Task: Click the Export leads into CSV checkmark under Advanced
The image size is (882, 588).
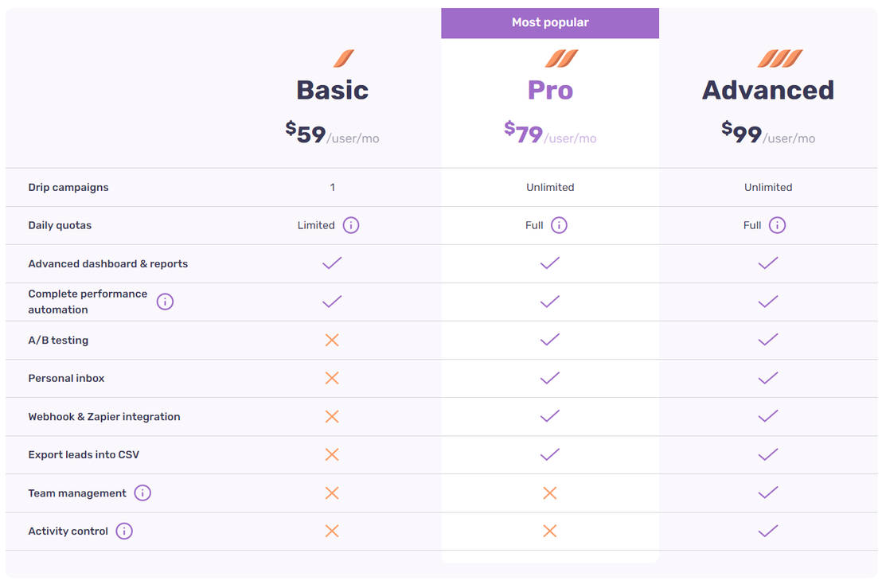Action: (x=767, y=454)
